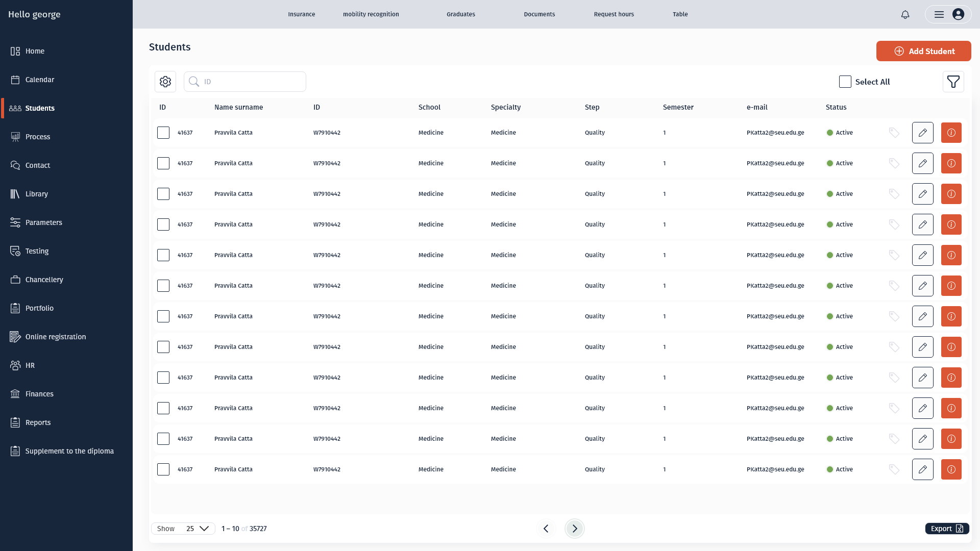Go to Calendar in the sidebar
The height and width of the screenshot is (551, 980).
(x=32, y=80)
